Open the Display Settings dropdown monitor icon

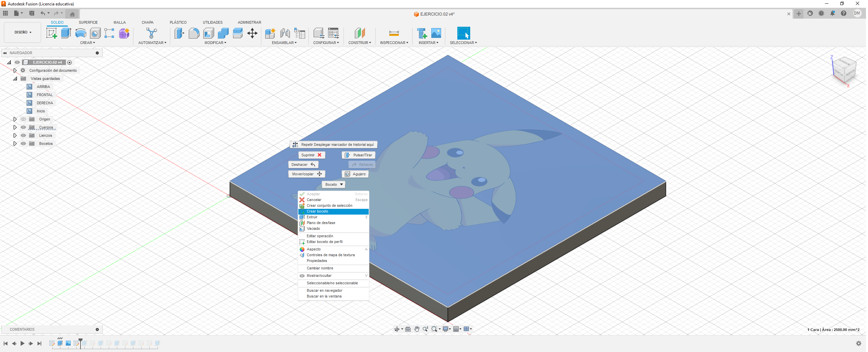pos(447,329)
